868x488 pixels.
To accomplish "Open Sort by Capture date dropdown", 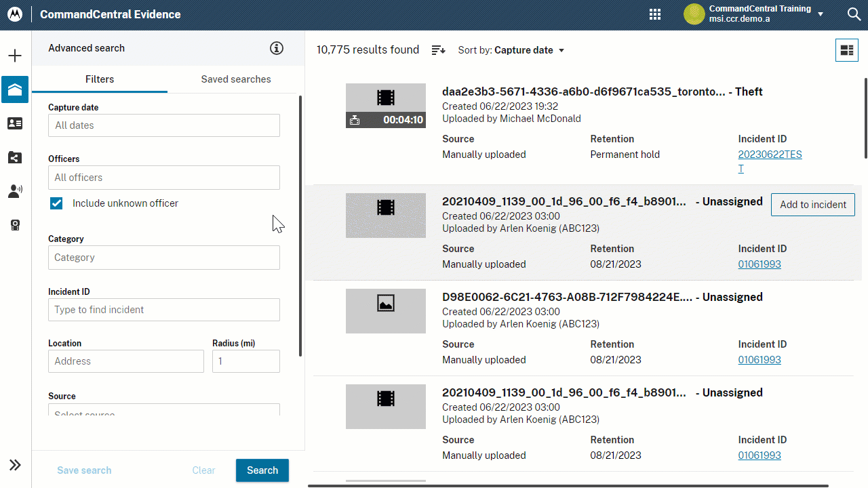I will tap(511, 50).
